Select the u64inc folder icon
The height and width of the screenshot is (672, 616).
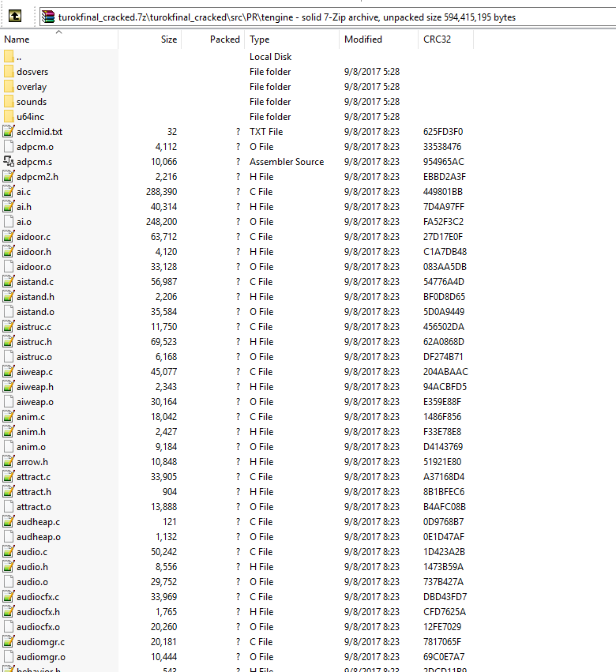pos(9,117)
